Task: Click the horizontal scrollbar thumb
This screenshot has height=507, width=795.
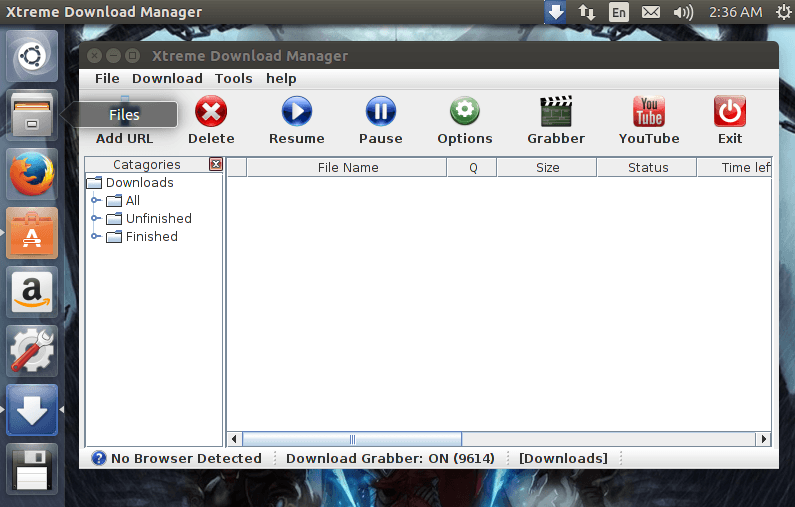Action: point(352,439)
